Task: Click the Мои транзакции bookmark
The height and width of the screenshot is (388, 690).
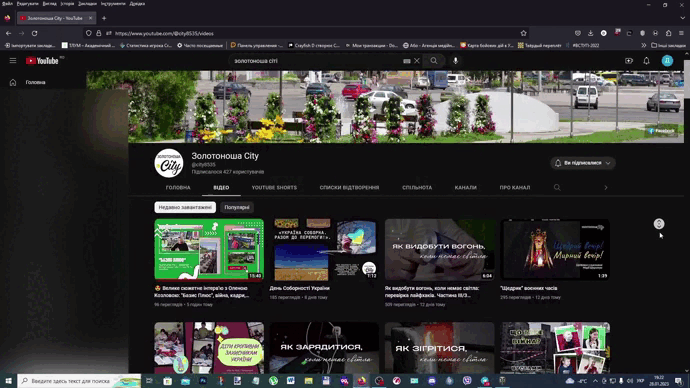Action: (372, 45)
